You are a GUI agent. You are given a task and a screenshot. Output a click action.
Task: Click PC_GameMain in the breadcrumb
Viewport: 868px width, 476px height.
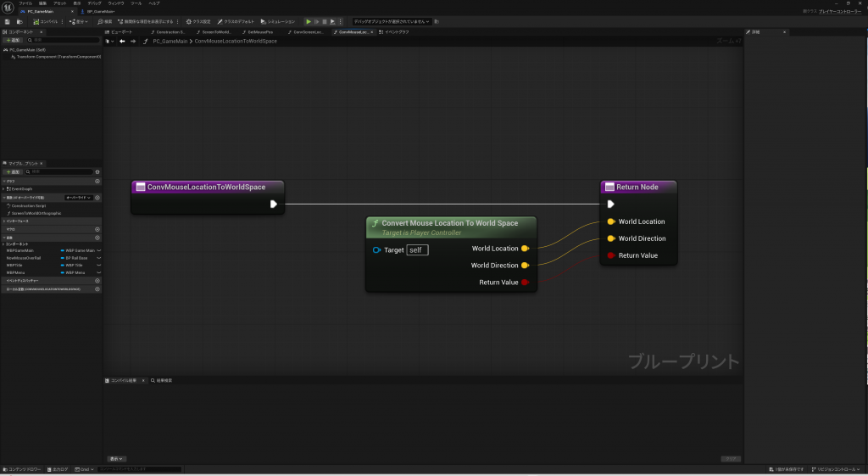click(x=170, y=41)
